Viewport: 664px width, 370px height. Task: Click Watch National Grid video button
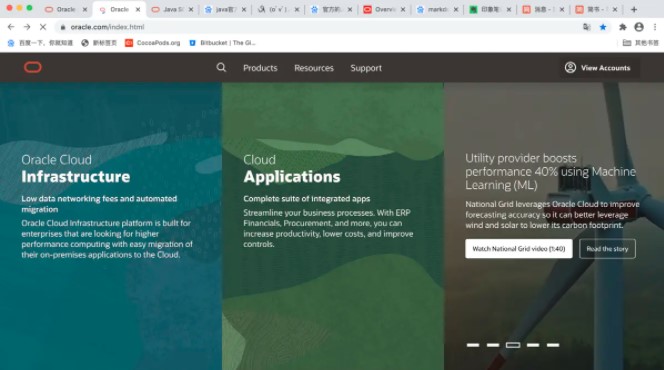tap(519, 249)
